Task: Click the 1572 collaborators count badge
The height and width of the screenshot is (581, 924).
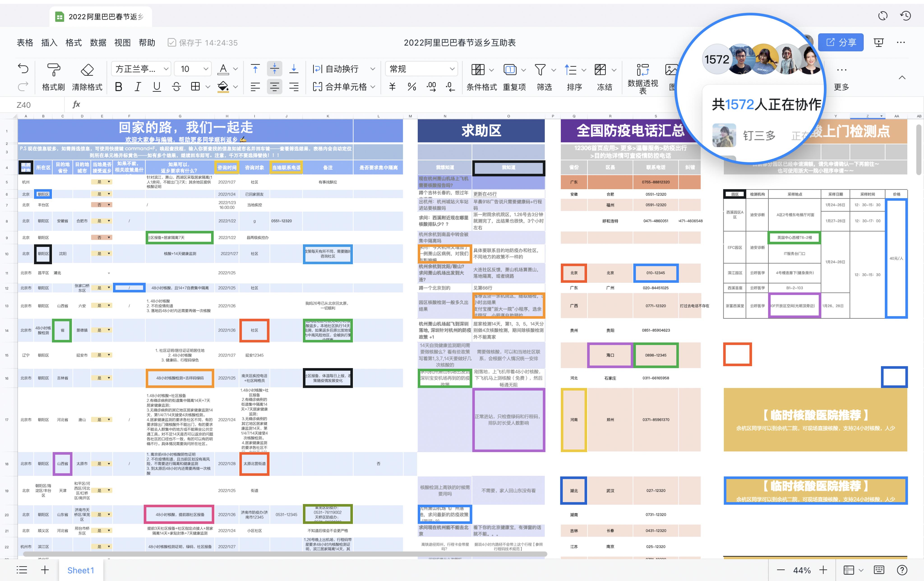Action: [717, 60]
